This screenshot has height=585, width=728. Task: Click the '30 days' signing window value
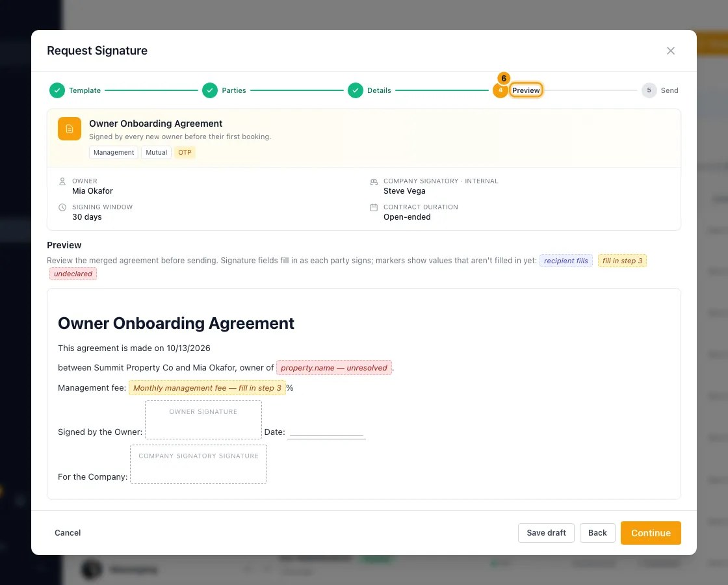click(87, 217)
